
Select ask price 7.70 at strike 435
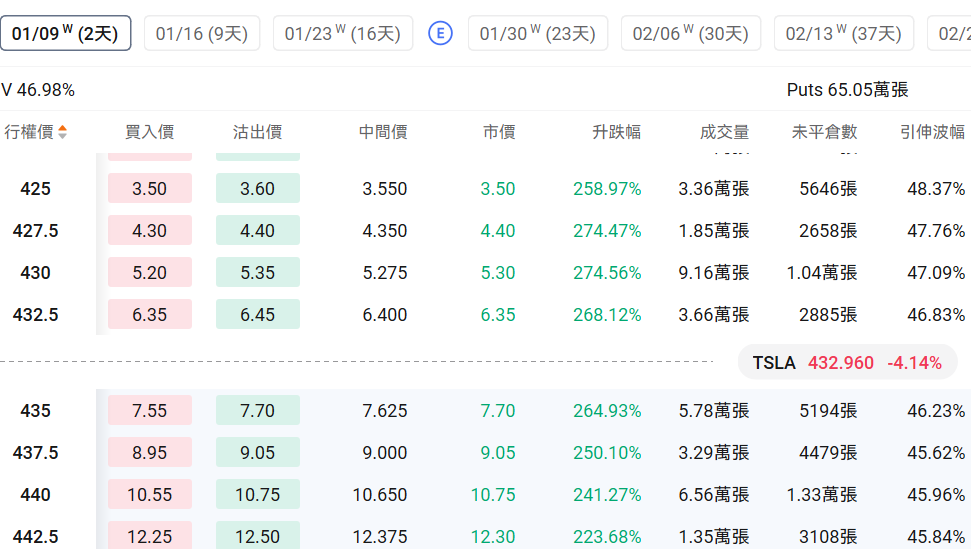tap(257, 411)
